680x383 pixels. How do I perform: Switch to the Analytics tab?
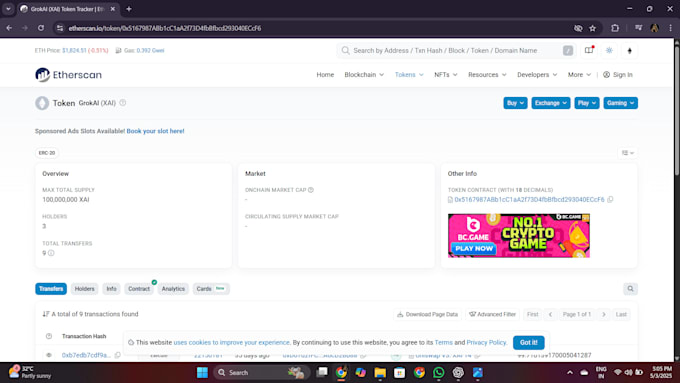tap(173, 289)
